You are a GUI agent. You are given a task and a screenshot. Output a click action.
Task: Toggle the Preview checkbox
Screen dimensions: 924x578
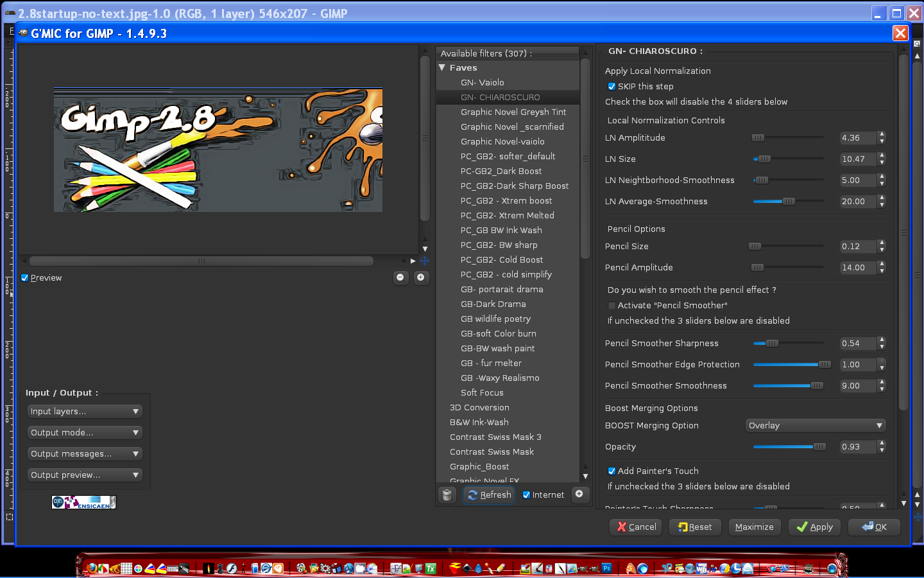(x=25, y=278)
